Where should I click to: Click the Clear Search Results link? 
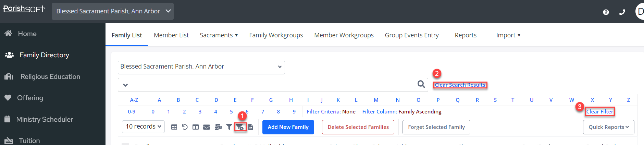460,85
